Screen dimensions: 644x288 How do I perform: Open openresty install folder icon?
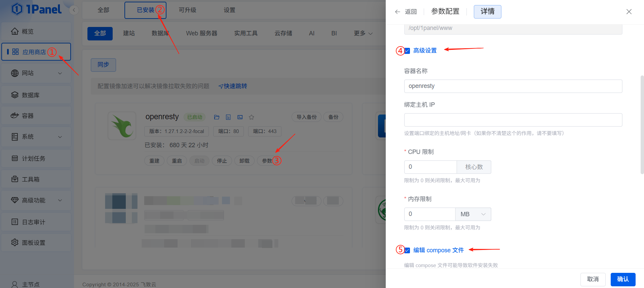tap(217, 117)
